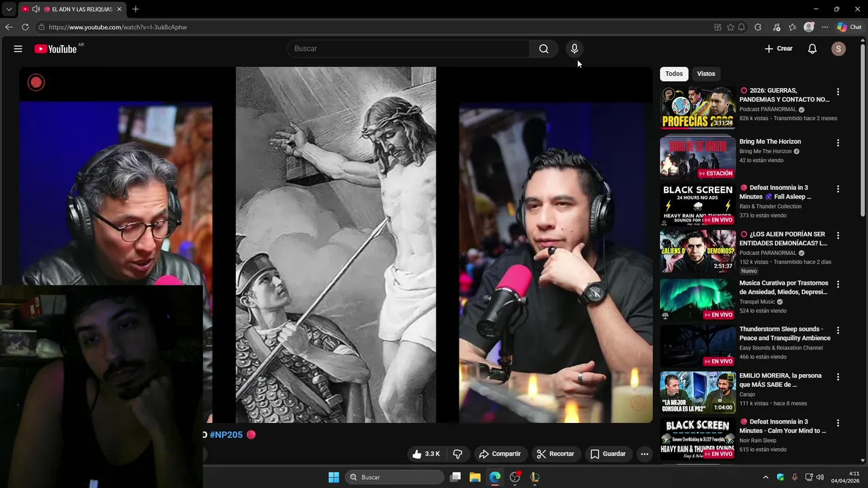Select the Todos filter chip
Image resolution: width=868 pixels, height=488 pixels.
pos(674,74)
